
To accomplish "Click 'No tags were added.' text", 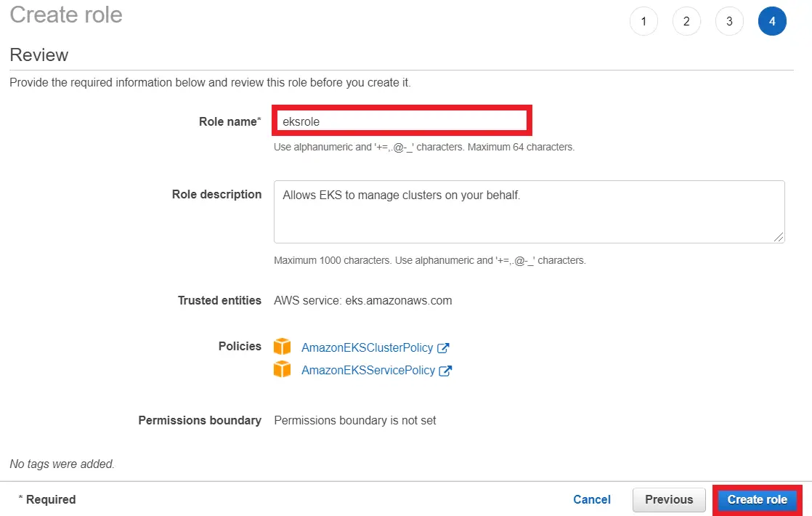I will (x=62, y=464).
